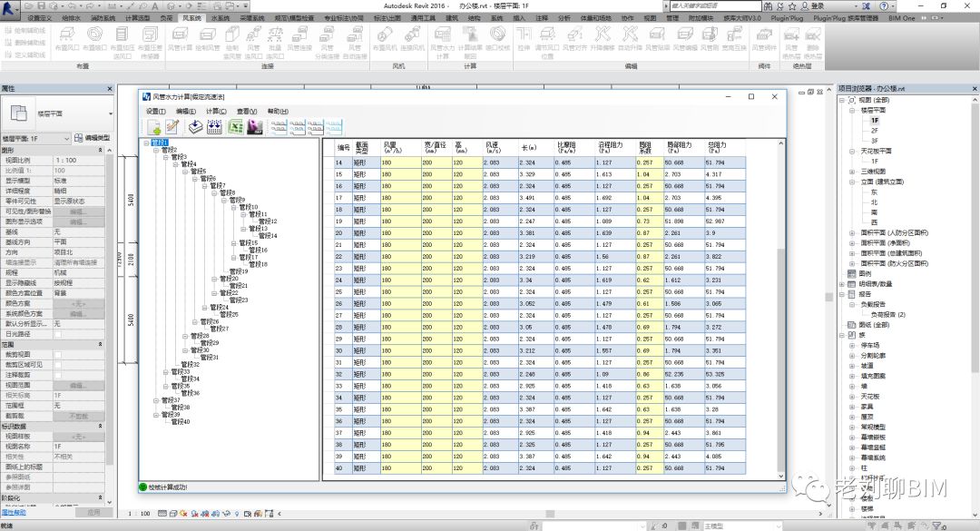Toggle the 裁剪区域可见 checkbox
980x531 pixels.
[x=57, y=365]
